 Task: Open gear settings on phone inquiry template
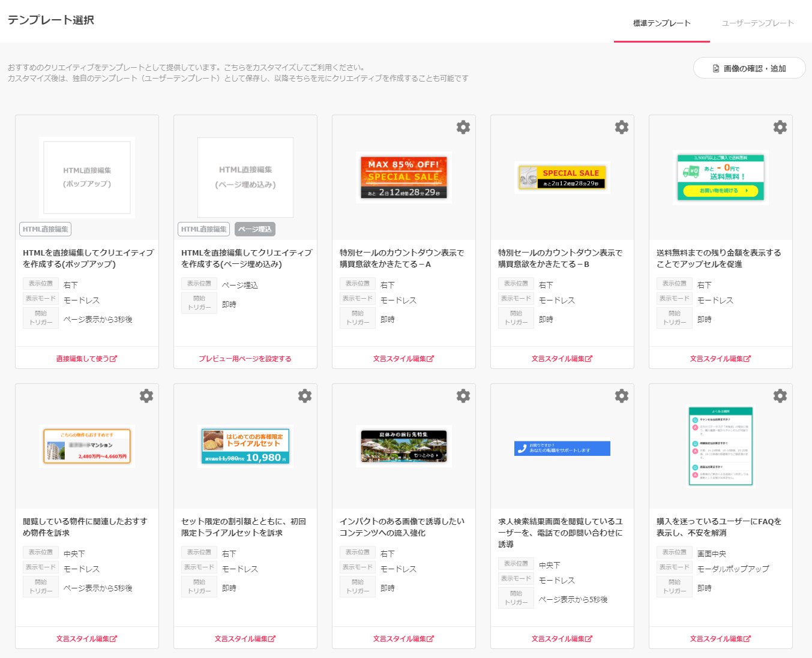[x=621, y=396]
